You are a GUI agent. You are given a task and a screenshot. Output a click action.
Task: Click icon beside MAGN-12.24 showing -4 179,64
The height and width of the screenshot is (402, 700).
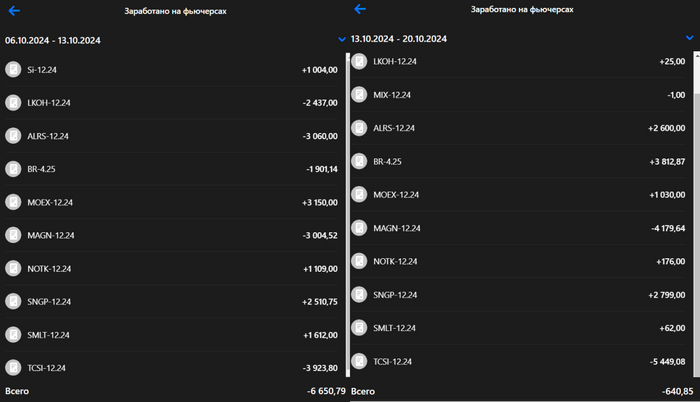click(x=359, y=228)
